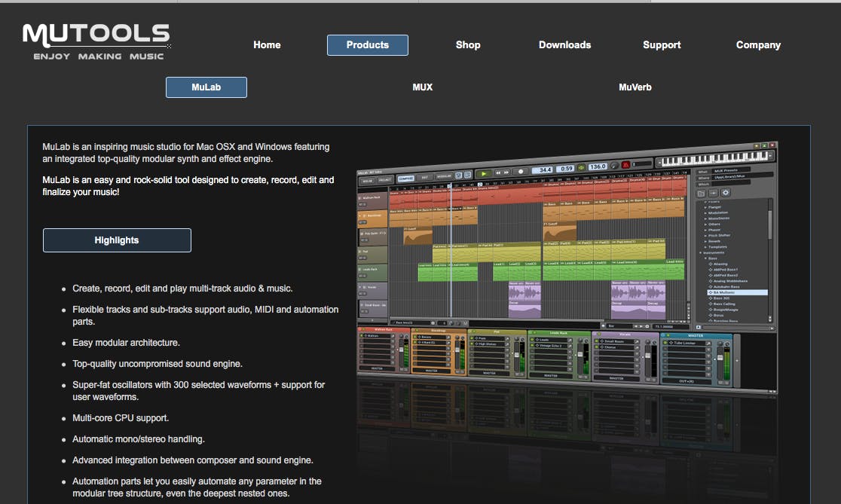
Task: Click the Highlights button
Action: click(x=117, y=240)
